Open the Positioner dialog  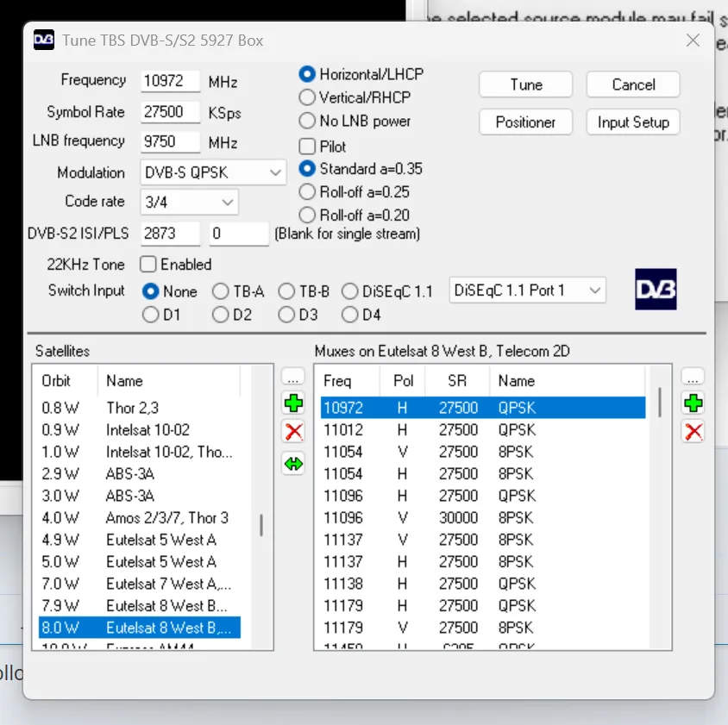pyautogui.click(x=525, y=122)
